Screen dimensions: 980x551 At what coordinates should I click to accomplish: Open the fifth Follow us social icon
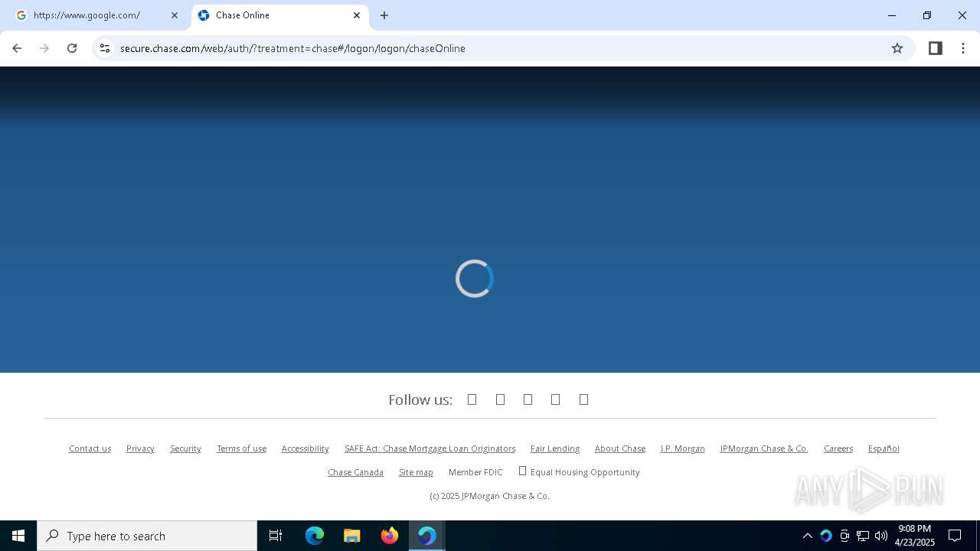pyautogui.click(x=583, y=399)
